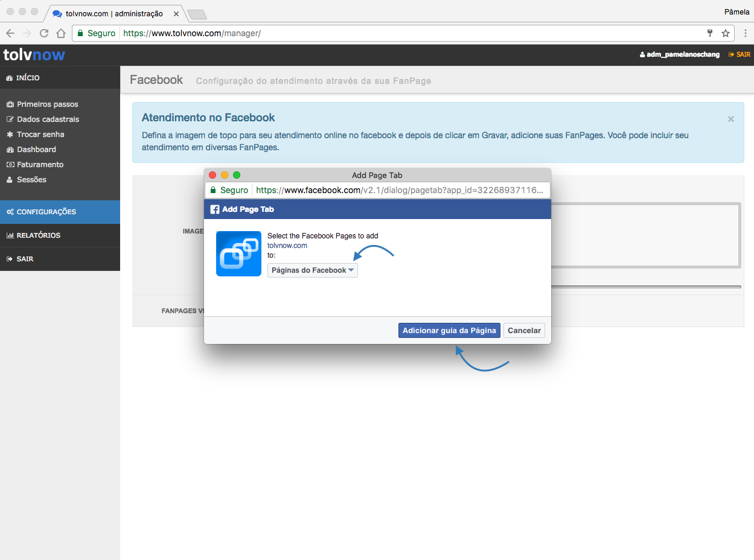Screen dimensions: 754x560
Task: Click Adicionar guia da Página button
Action: [x=449, y=330]
